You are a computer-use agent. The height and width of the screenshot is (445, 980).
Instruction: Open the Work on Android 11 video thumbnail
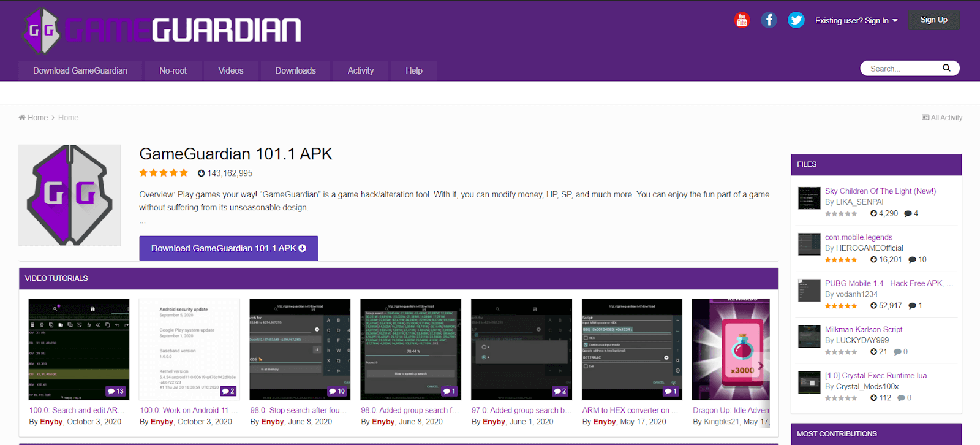(189, 349)
